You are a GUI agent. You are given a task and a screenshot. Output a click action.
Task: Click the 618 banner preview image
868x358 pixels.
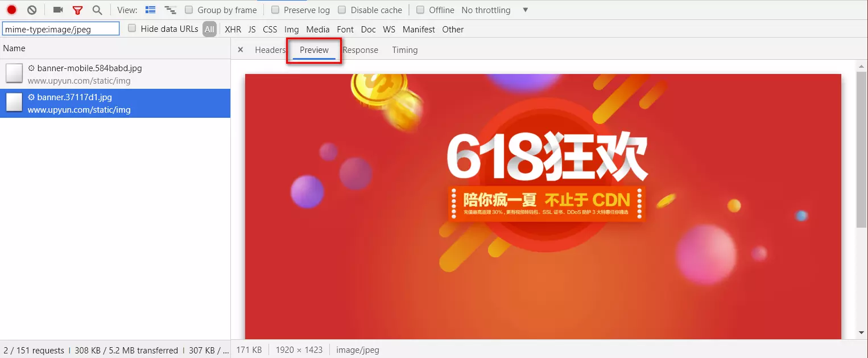tap(543, 207)
